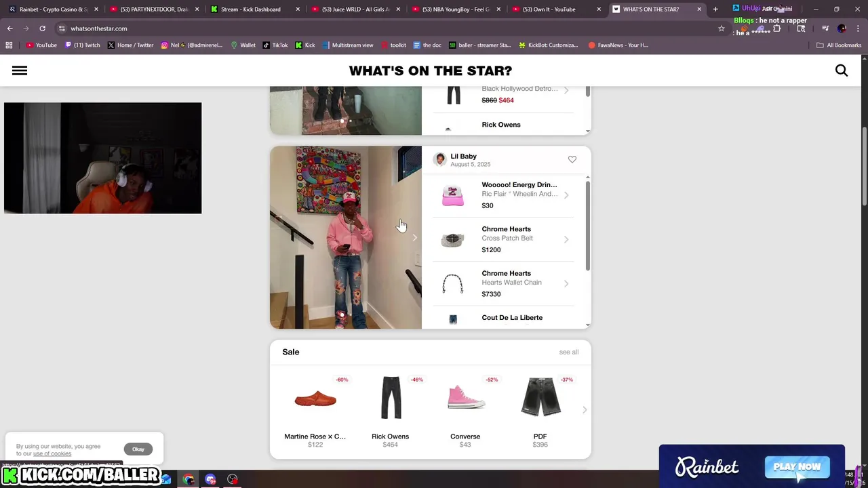Image resolution: width=868 pixels, height=488 pixels.
Task: Show more Sale items with the right arrow
Action: coord(585,409)
